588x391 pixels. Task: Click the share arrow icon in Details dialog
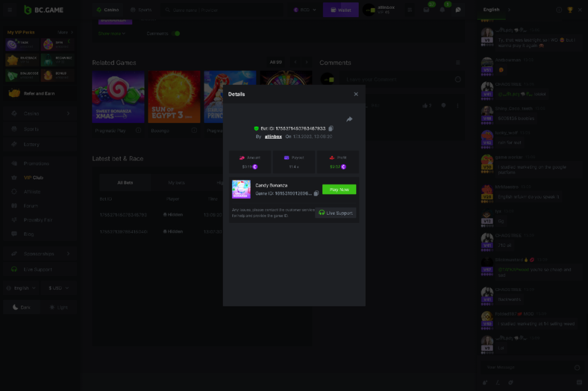click(349, 119)
